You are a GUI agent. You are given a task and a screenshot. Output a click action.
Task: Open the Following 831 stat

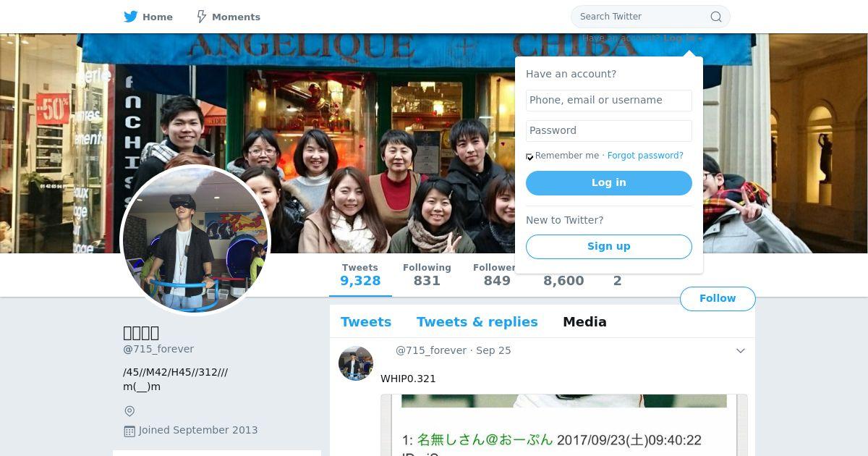coord(427,275)
